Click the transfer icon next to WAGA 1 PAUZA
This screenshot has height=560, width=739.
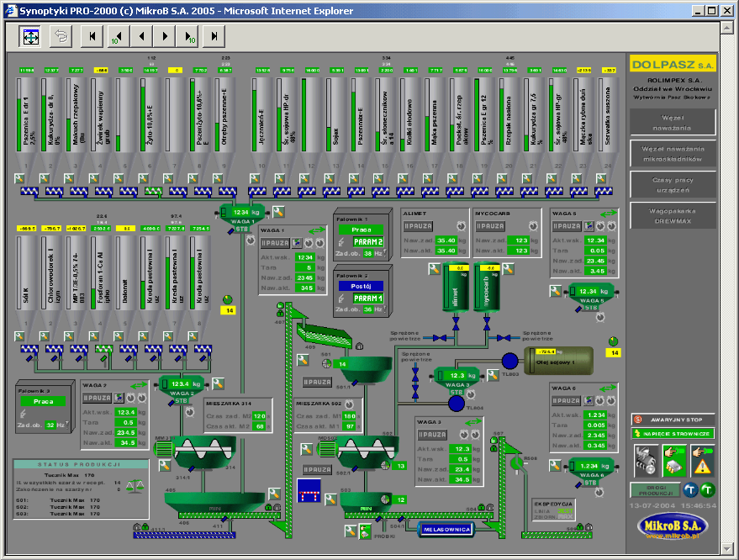(x=297, y=243)
